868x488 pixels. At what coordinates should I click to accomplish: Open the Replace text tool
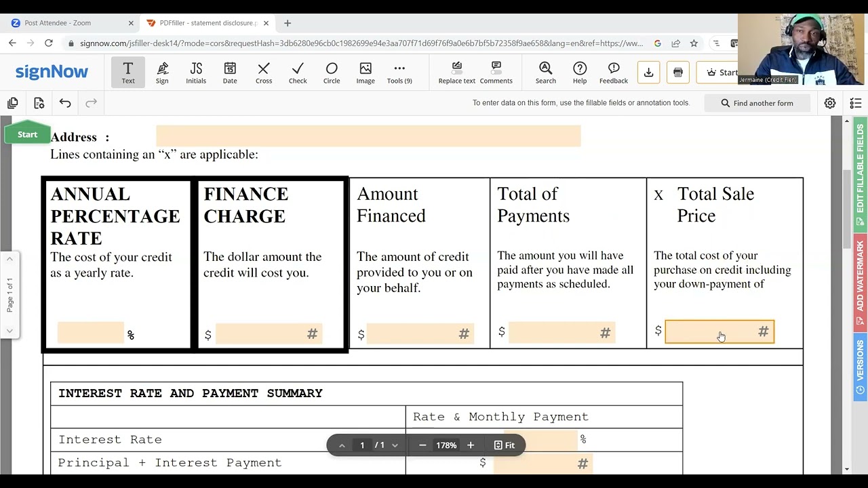(x=456, y=73)
